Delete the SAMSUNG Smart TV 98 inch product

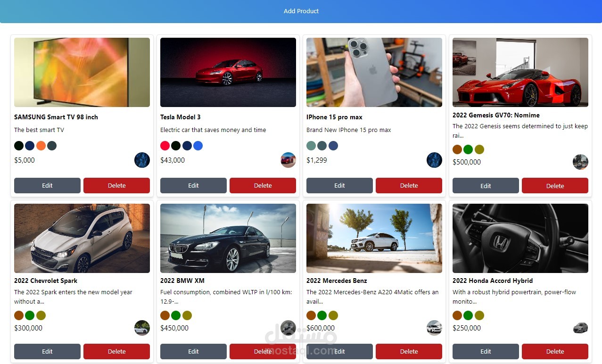(116, 185)
